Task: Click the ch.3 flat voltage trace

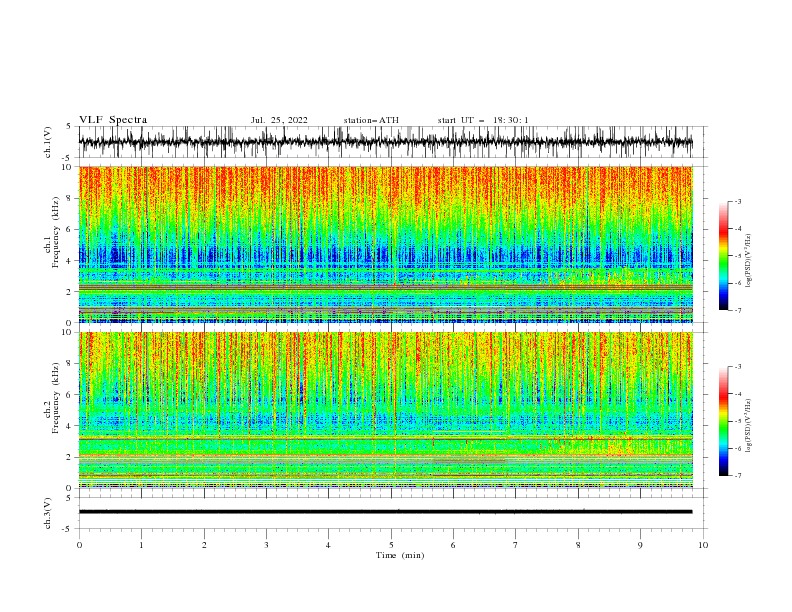Action: click(x=385, y=512)
